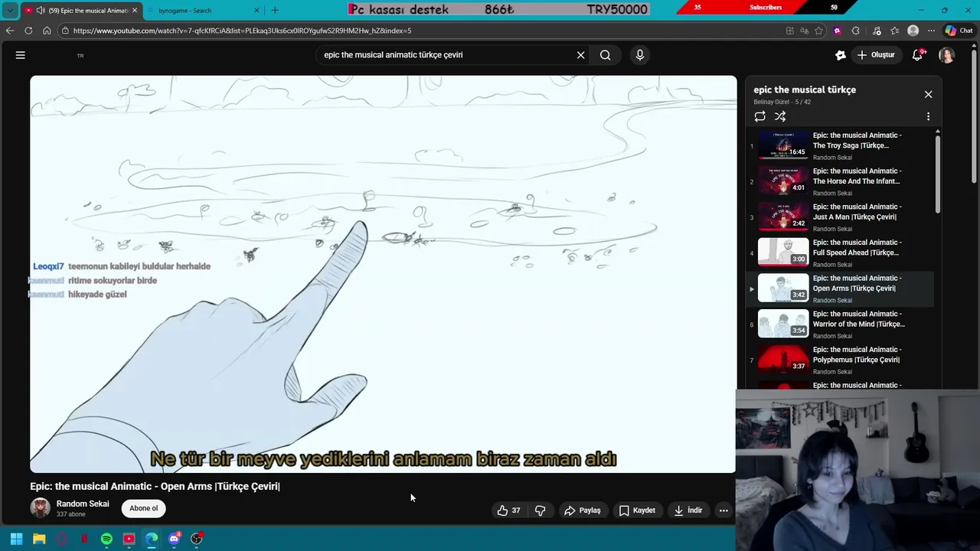Open Windows Start menu

[16, 539]
